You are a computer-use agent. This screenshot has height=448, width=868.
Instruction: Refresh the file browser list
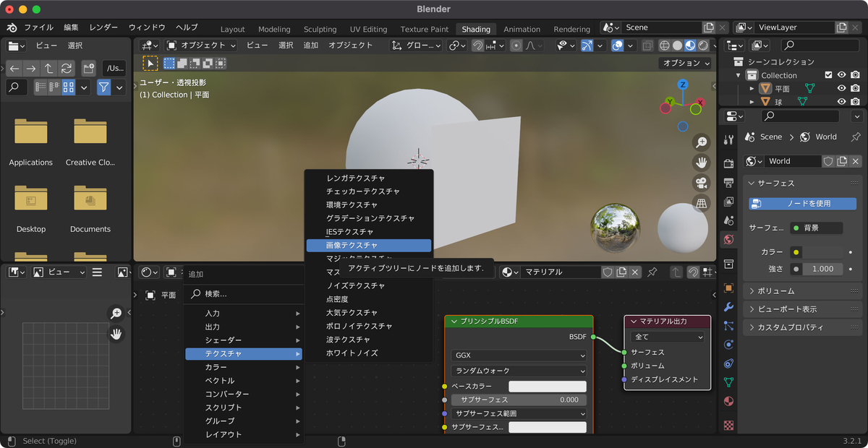pyautogui.click(x=67, y=69)
